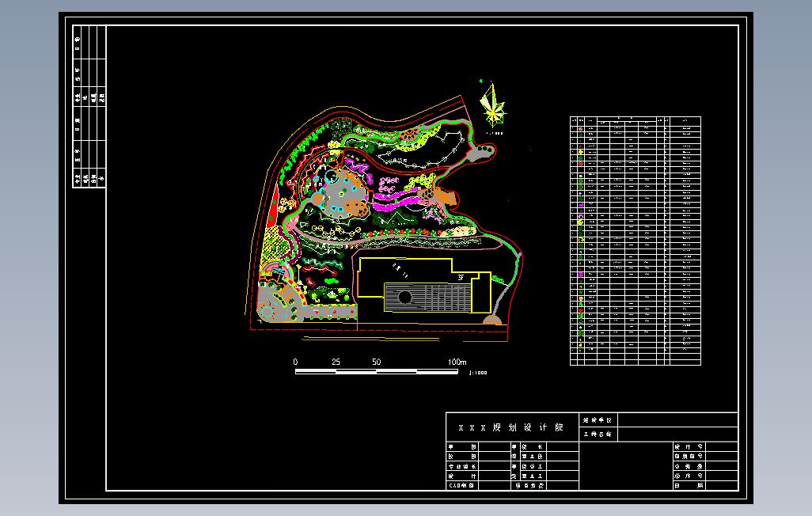Click the "建设单位" label in the title block
The image size is (812, 516).
[x=598, y=420]
